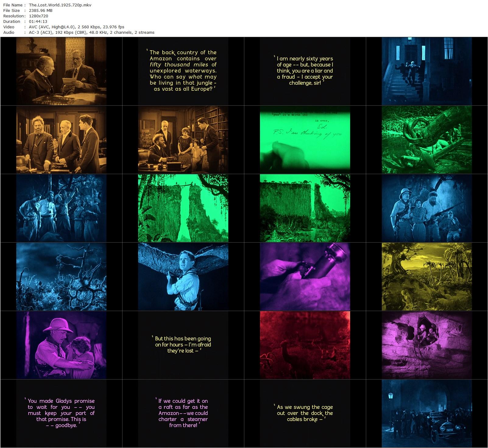The image size is (488, 448).
Task: Click the blue frame of man lifting log
Action: tap(183, 277)
